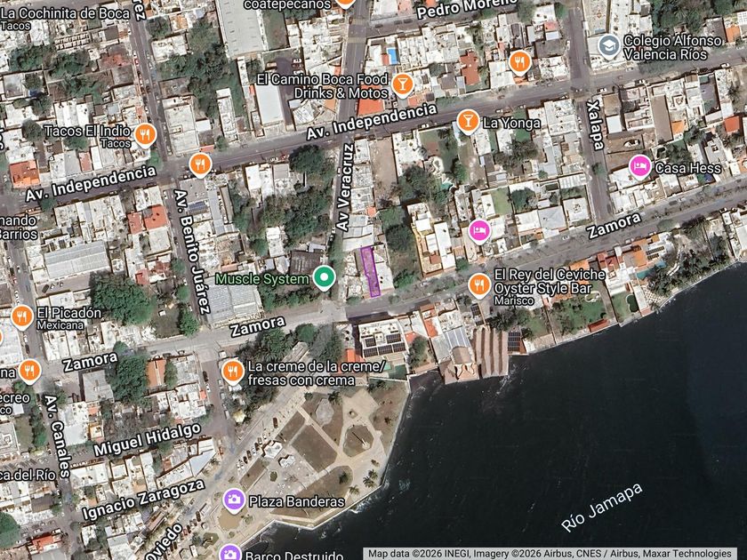747x560 pixels.
Task: Select the La Yonga bar pin
Action: [468, 122]
